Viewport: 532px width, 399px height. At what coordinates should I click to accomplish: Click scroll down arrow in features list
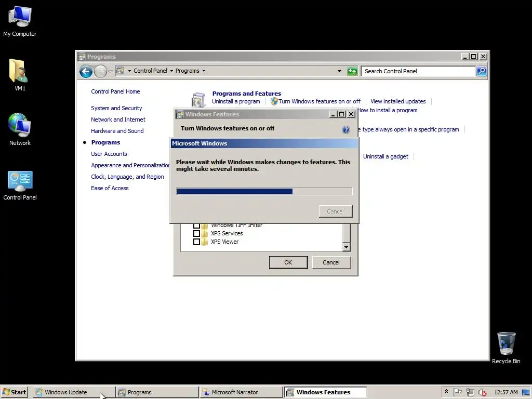coord(346,247)
